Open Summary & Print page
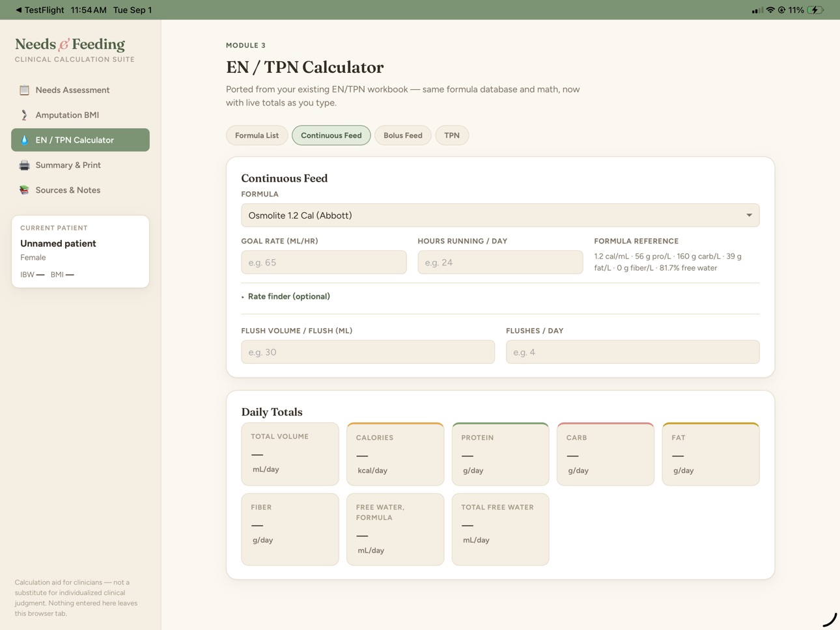 pos(80,165)
